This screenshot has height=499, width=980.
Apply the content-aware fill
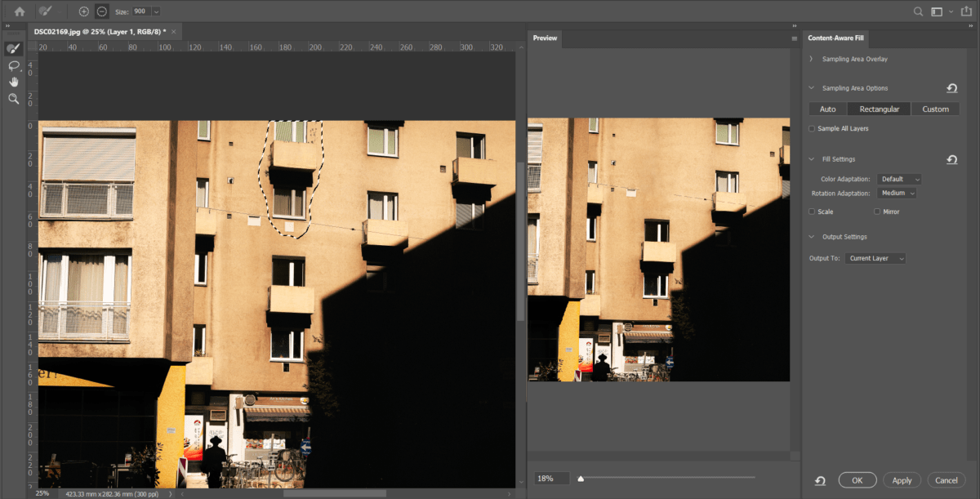click(902, 480)
